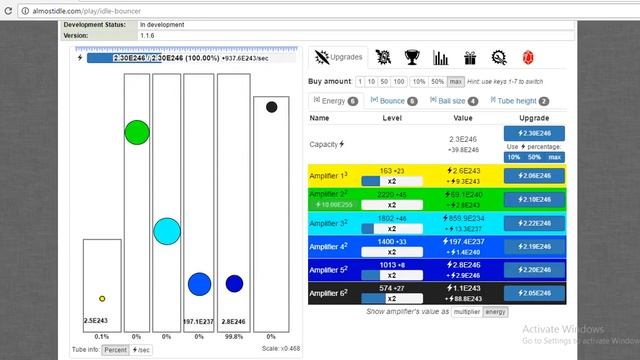The height and width of the screenshot is (360, 640).
Task: Click Amplifier 5 x2 progress bar
Action: (x=392, y=275)
